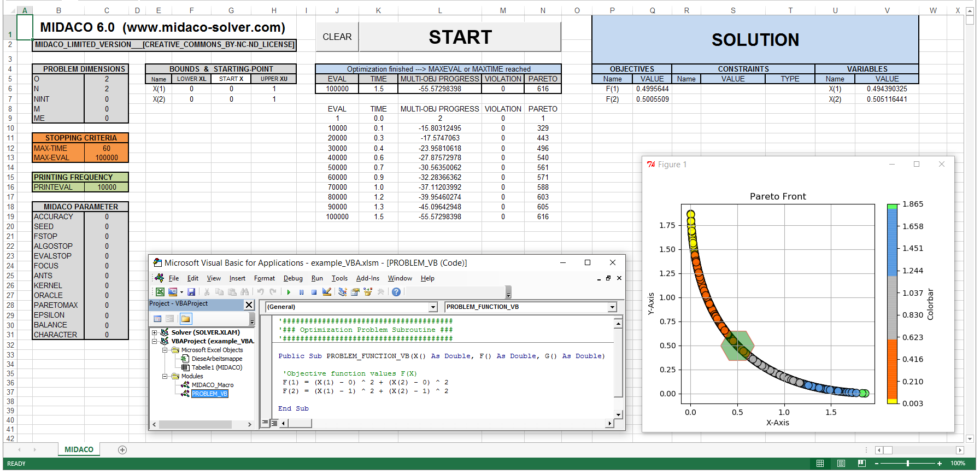Screen dimensions: 980x474
Task: Expand Solver (SOLVER.XLAM) tree node
Action: click(155, 332)
